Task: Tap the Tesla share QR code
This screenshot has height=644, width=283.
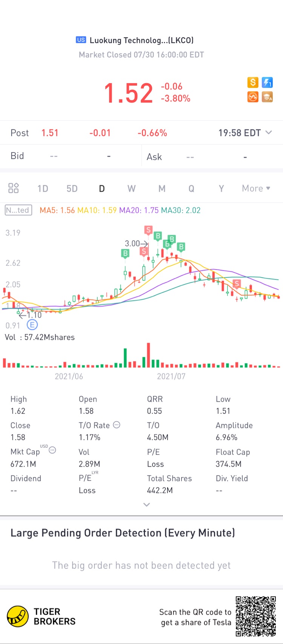Action: (x=256, y=616)
